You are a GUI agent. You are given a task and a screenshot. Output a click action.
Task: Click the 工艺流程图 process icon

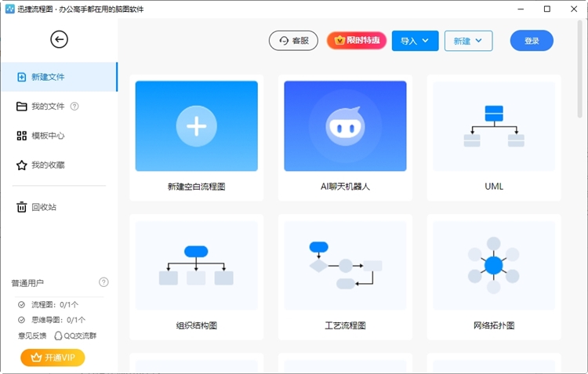pos(346,265)
